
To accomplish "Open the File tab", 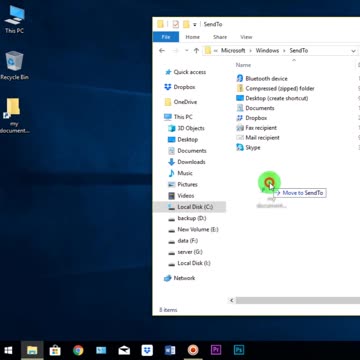I will 166,37.
